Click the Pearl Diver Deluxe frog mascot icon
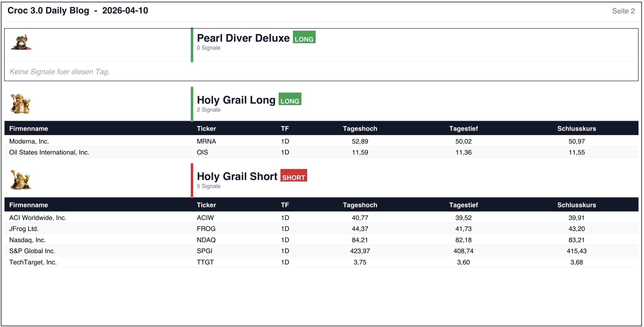 click(21, 42)
